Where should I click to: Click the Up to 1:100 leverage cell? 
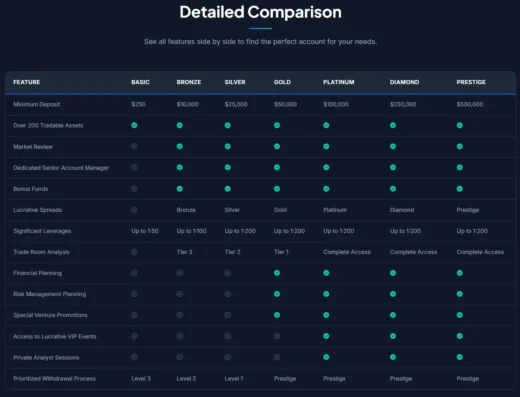192,231
